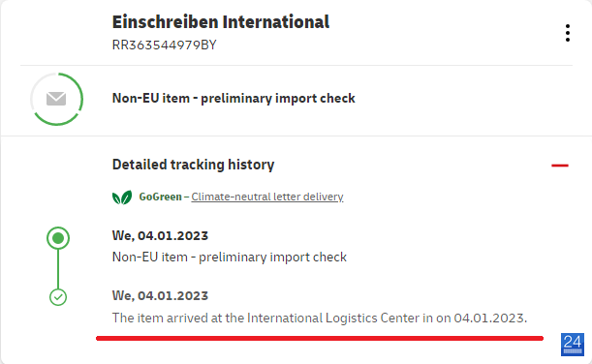Click the completed checkmark step icon
Image resolution: width=592 pixels, height=364 pixels.
[x=58, y=297]
